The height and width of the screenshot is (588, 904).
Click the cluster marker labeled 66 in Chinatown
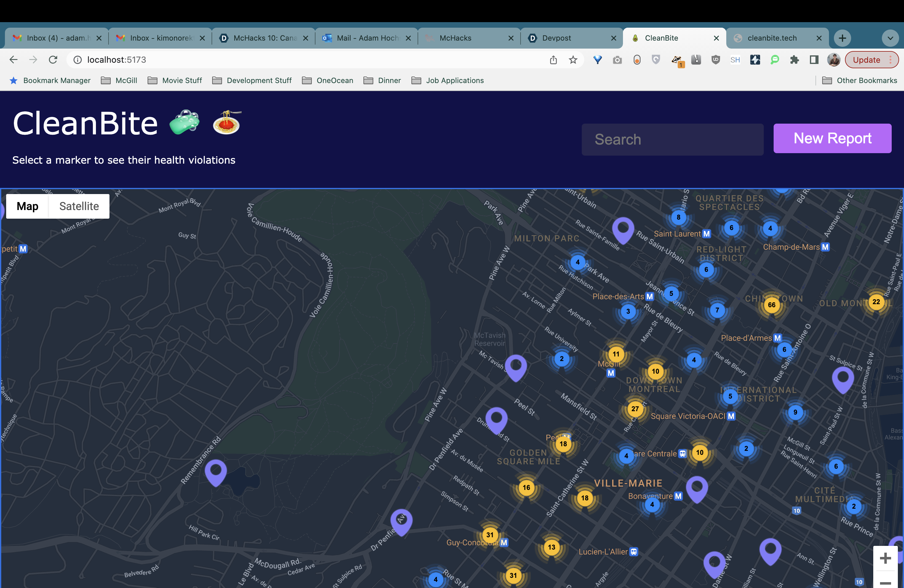tap(771, 305)
